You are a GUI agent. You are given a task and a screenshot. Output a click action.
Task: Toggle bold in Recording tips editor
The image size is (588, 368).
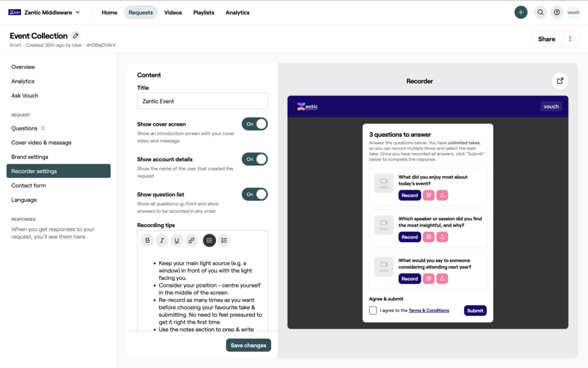(148, 240)
